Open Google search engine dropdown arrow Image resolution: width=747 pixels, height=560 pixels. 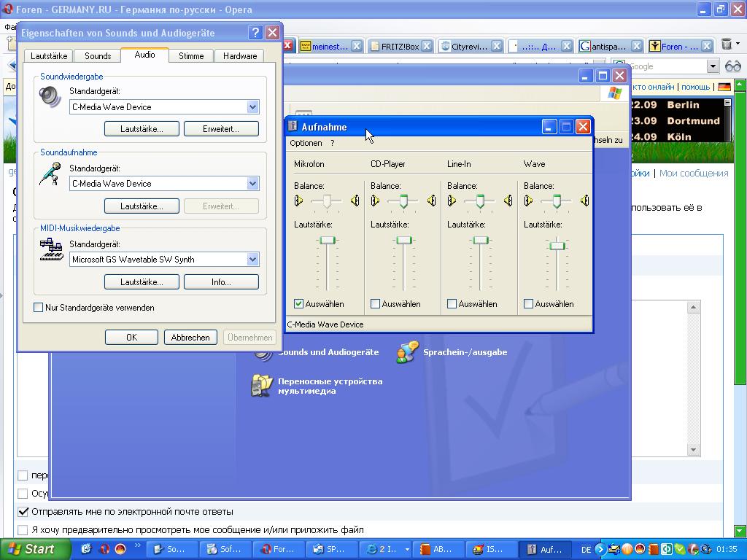coord(712,66)
